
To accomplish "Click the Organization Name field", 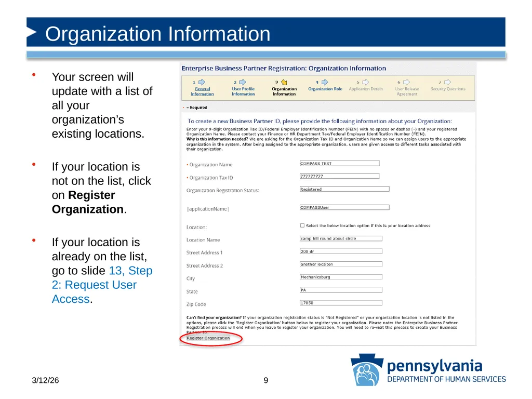I will pyautogui.click(x=340, y=163).
